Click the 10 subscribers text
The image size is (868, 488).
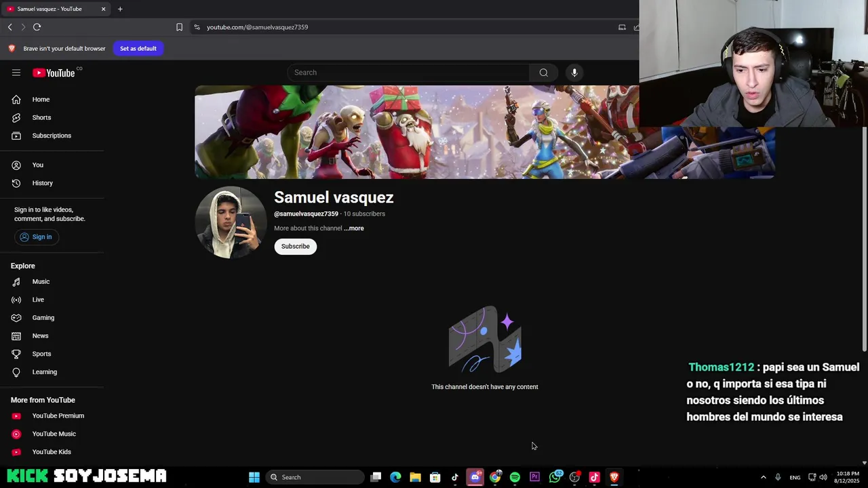[364, 214]
